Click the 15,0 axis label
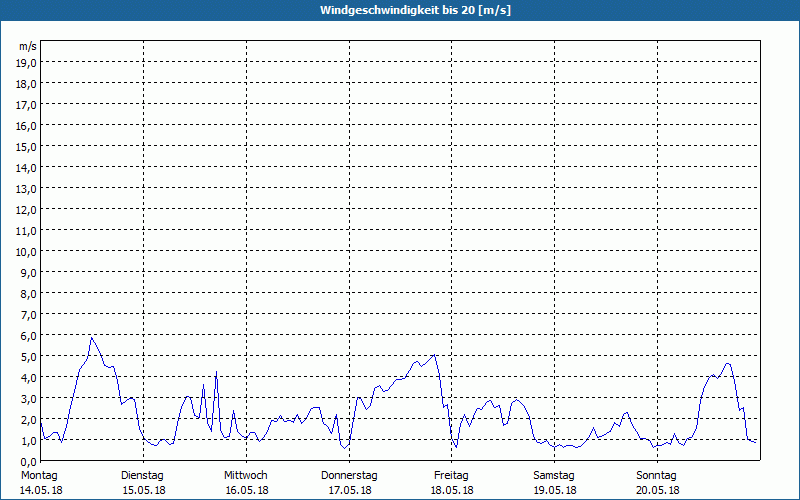Image resolution: width=800 pixels, height=500 pixels. click(27, 147)
